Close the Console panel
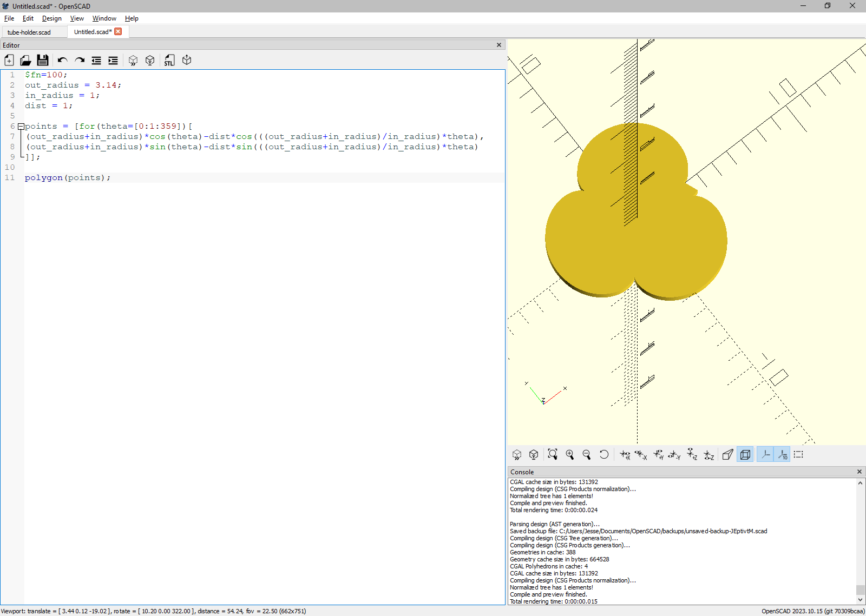The height and width of the screenshot is (616, 866). coord(860,472)
